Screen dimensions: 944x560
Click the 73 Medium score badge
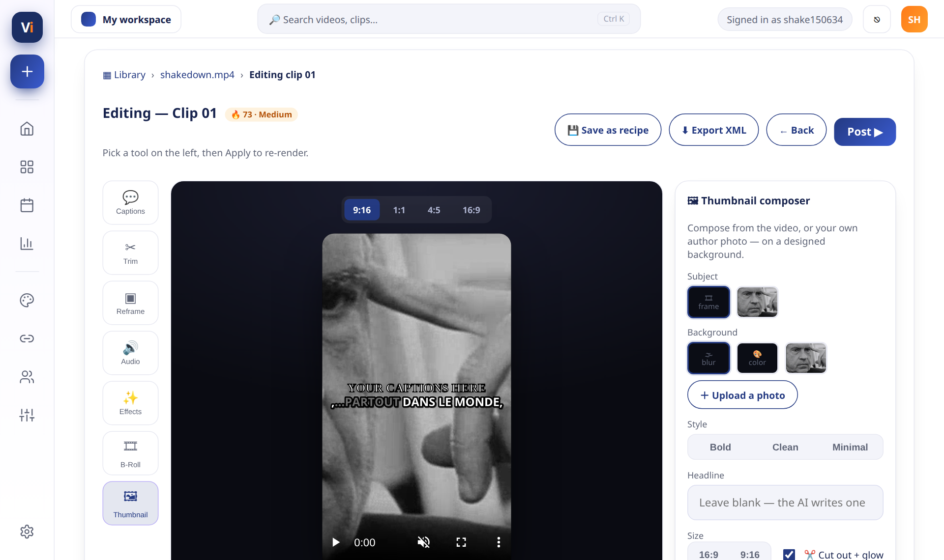262,114
